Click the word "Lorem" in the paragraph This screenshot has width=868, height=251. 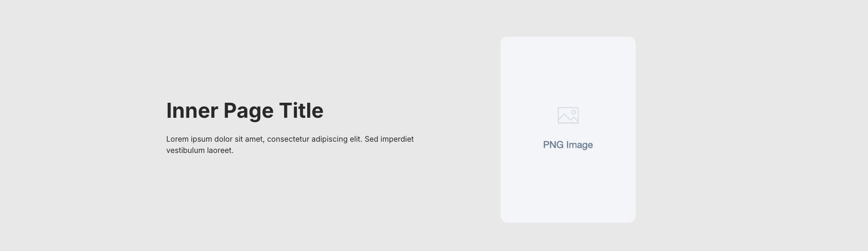click(x=178, y=139)
